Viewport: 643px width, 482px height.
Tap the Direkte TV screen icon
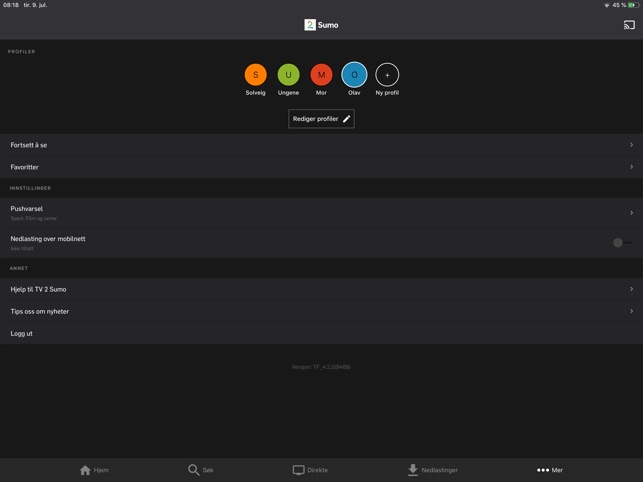pos(299,470)
